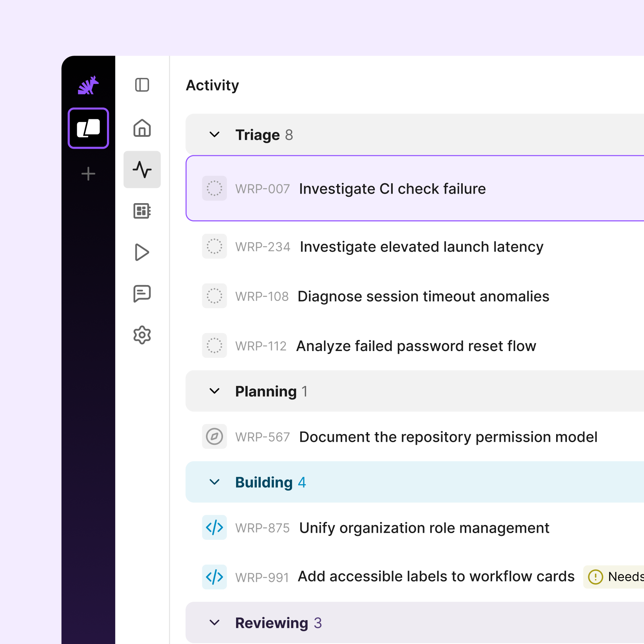The height and width of the screenshot is (644, 644).
Task: Open the board layout icon
Action: (x=142, y=211)
